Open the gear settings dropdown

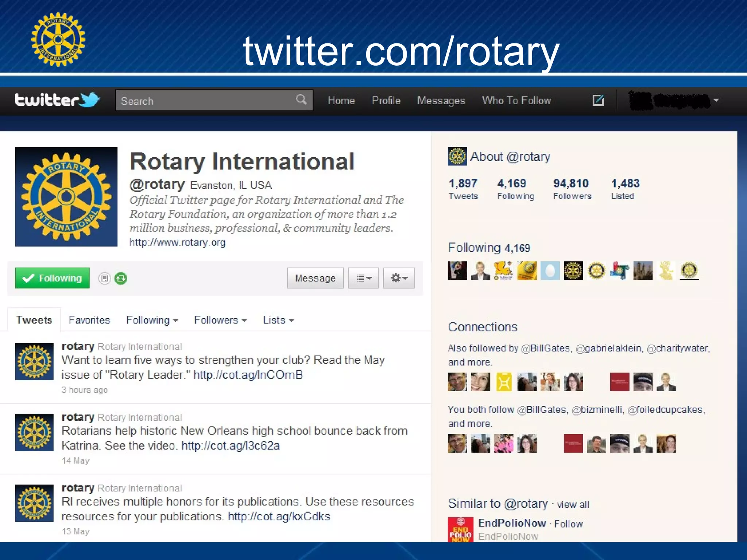pyautogui.click(x=399, y=278)
